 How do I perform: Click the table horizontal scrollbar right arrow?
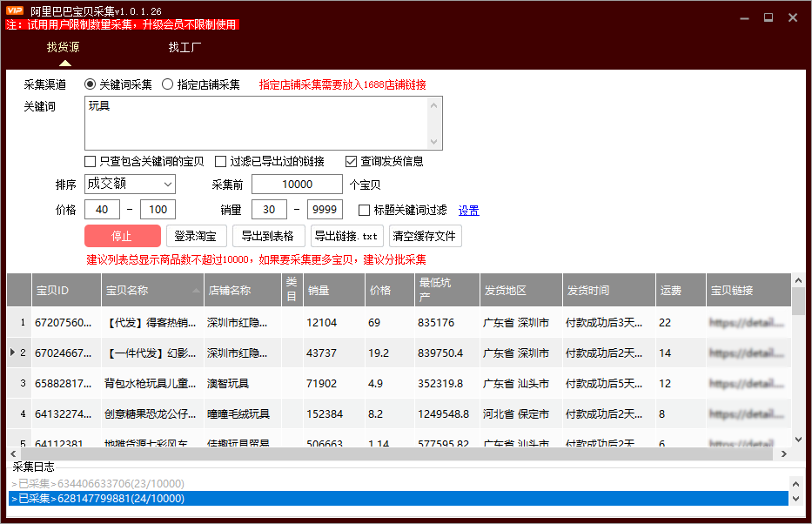[784, 453]
